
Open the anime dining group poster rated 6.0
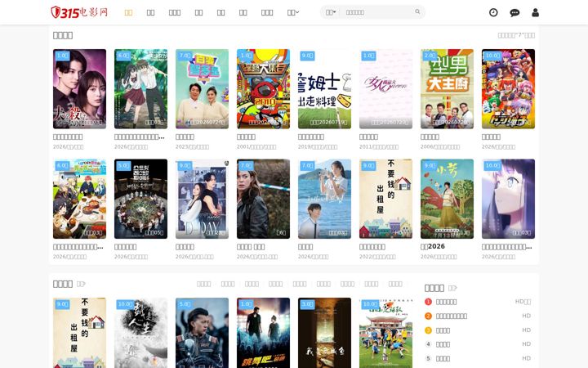pyautogui.click(x=79, y=199)
